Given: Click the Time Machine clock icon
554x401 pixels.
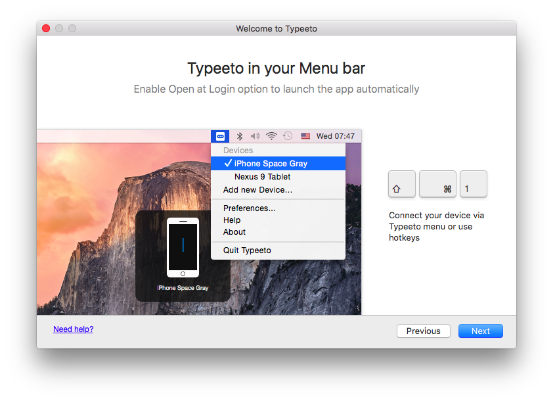Looking at the screenshot, I should [288, 136].
